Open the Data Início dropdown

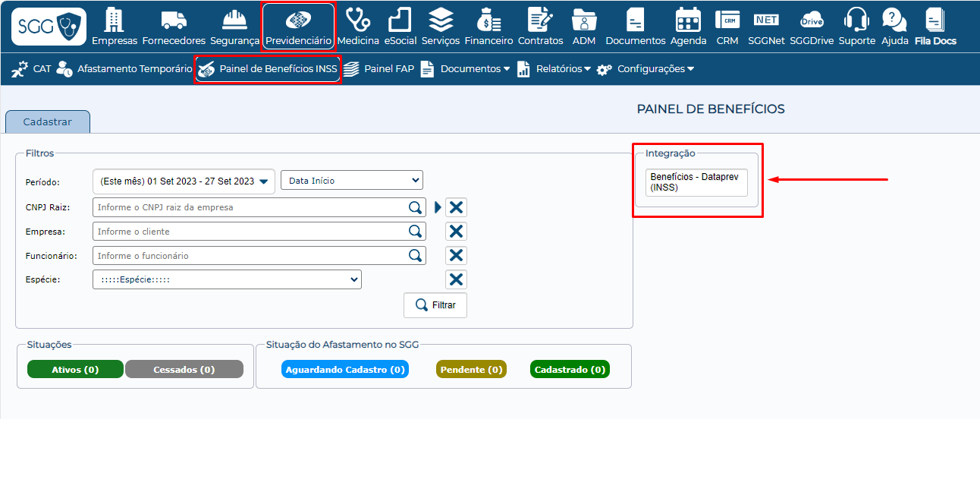[351, 181]
